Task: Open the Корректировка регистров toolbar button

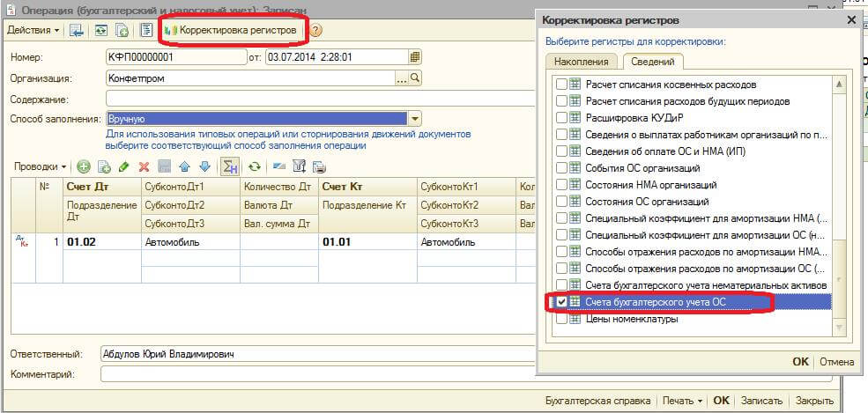Action: 234,30
